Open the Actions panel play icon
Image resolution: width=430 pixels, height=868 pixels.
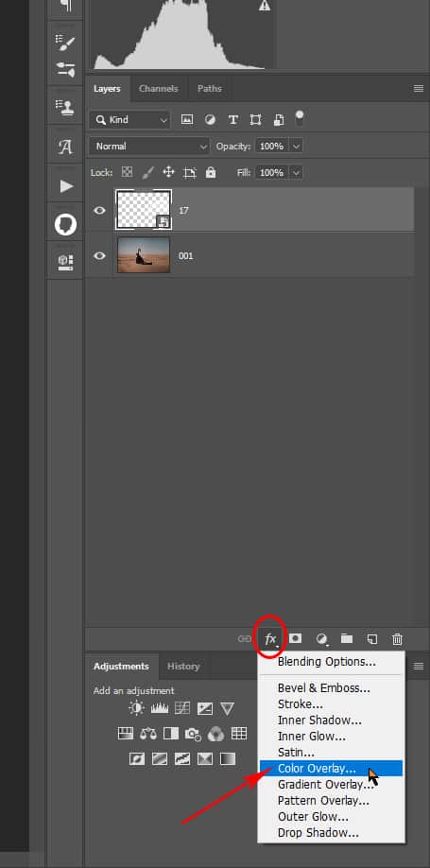66,186
